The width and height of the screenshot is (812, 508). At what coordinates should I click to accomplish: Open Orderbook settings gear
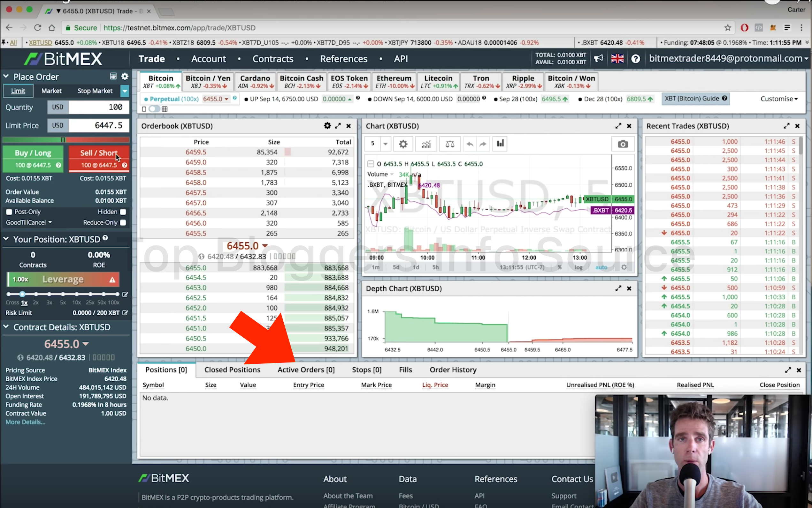[x=327, y=126]
